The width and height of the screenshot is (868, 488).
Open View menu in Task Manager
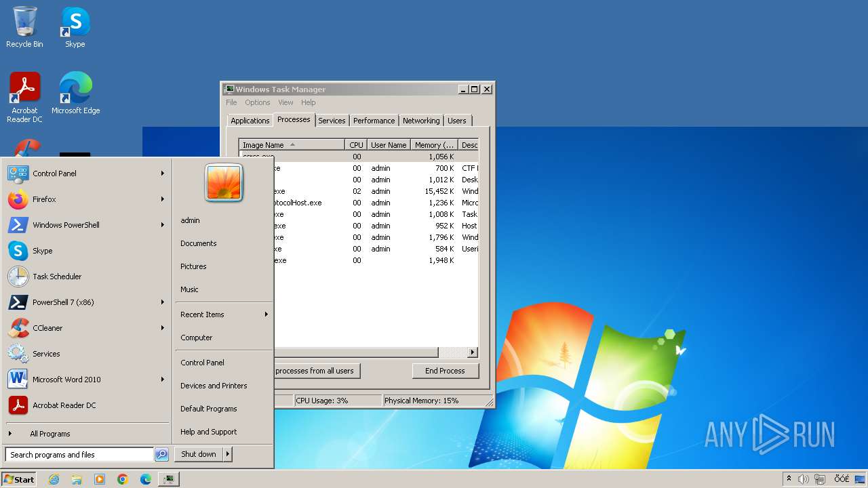pyautogui.click(x=285, y=102)
